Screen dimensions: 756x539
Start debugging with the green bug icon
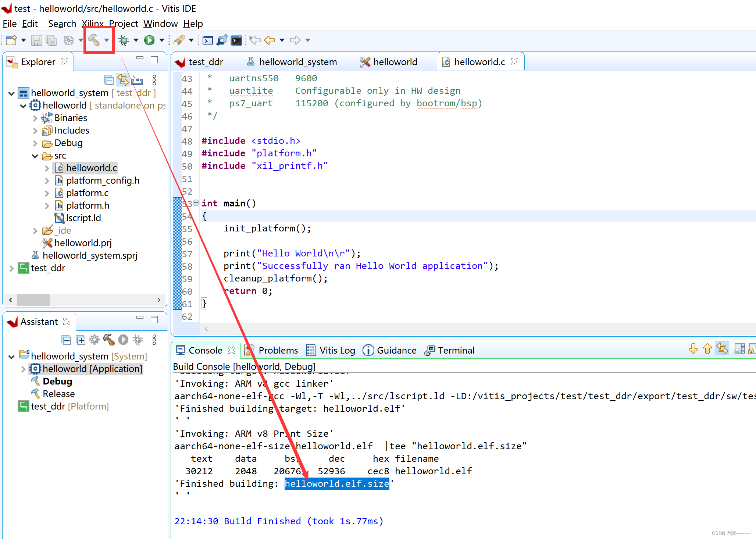(x=124, y=40)
